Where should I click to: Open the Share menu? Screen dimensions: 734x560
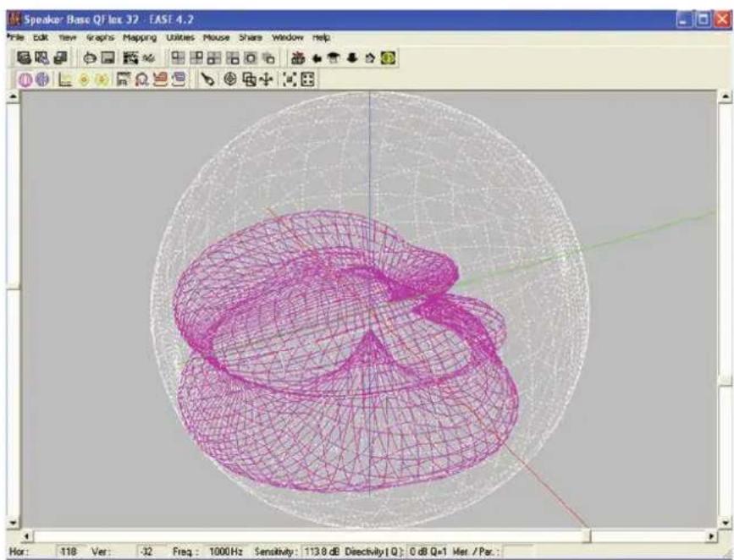point(251,37)
